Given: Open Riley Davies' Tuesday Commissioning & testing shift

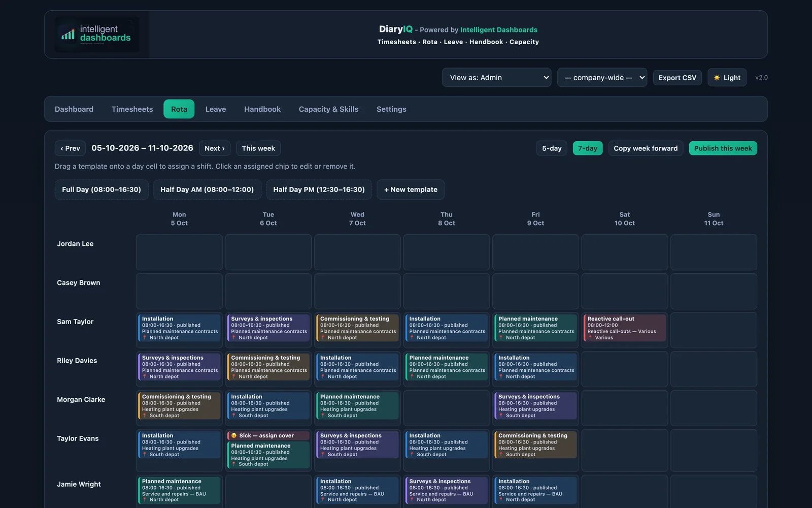Looking at the screenshot, I should coord(268,367).
